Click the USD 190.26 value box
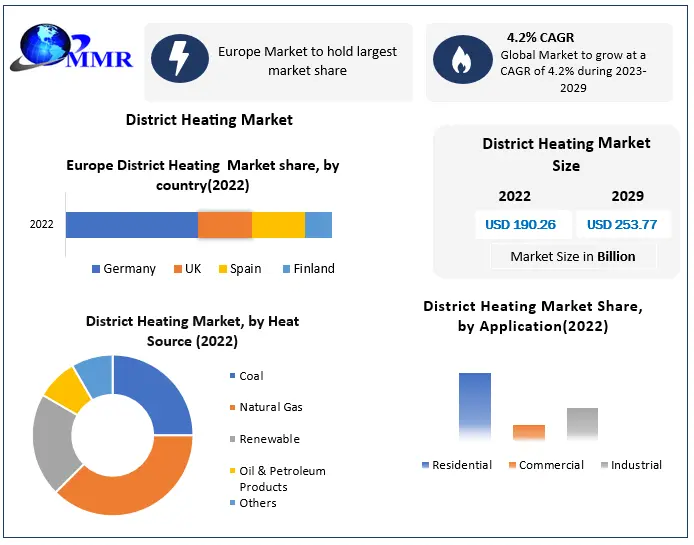 click(521, 225)
